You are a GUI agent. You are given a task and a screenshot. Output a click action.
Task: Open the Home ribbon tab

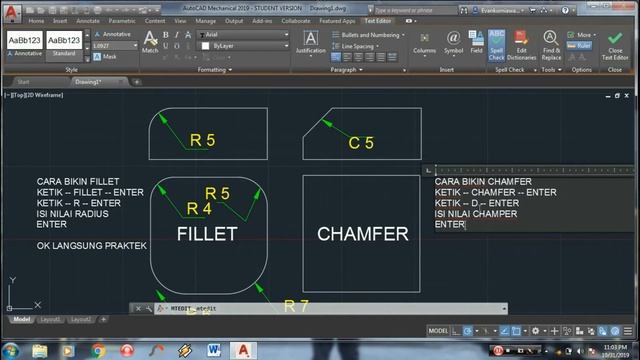tap(36, 21)
